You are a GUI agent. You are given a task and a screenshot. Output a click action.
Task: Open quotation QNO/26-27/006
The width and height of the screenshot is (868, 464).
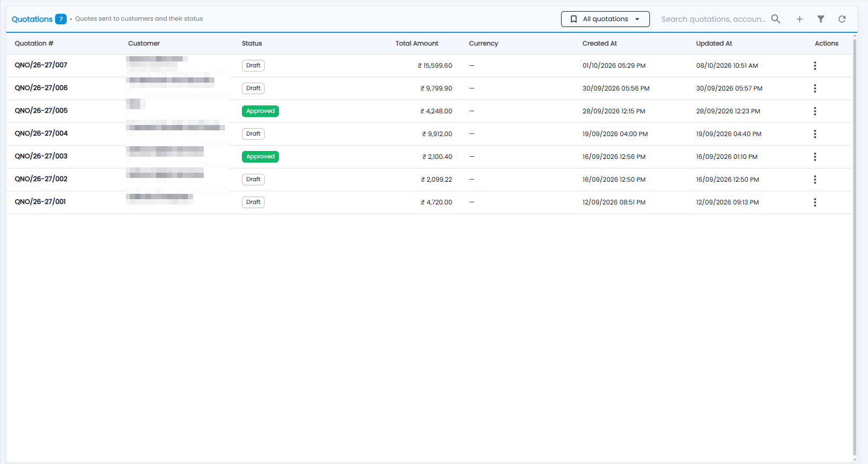tap(41, 88)
